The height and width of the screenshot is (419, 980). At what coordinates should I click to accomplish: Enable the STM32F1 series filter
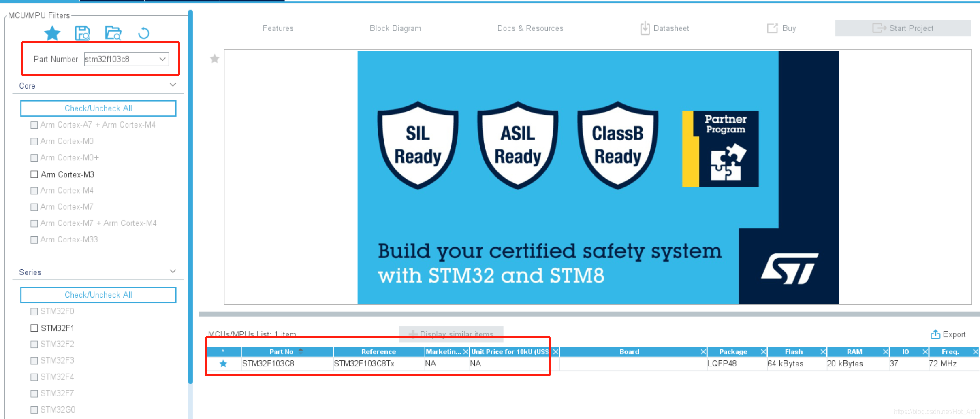tap(34, 328)
